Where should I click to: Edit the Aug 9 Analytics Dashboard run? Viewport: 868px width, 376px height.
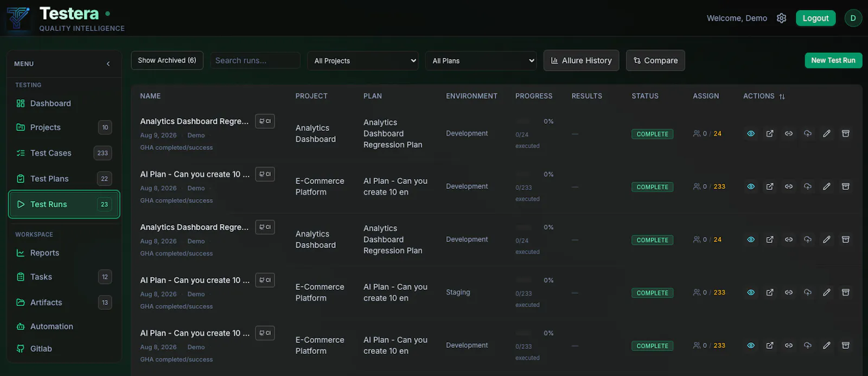pyautogui.click(x=827, y=133)
